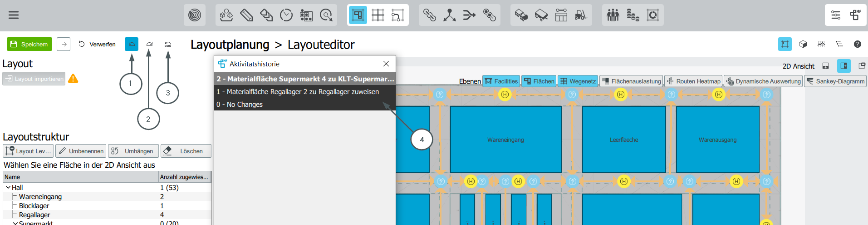868x225 pixels.
Task: Open the clock time settings icon
Action: (x=286, y=15)
